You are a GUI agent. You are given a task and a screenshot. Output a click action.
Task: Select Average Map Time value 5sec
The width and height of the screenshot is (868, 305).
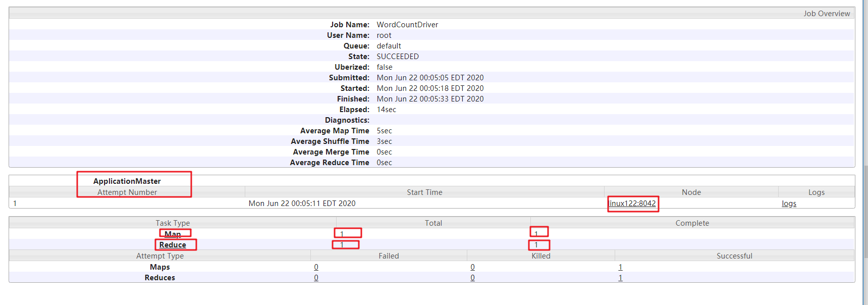click(384, 131)
